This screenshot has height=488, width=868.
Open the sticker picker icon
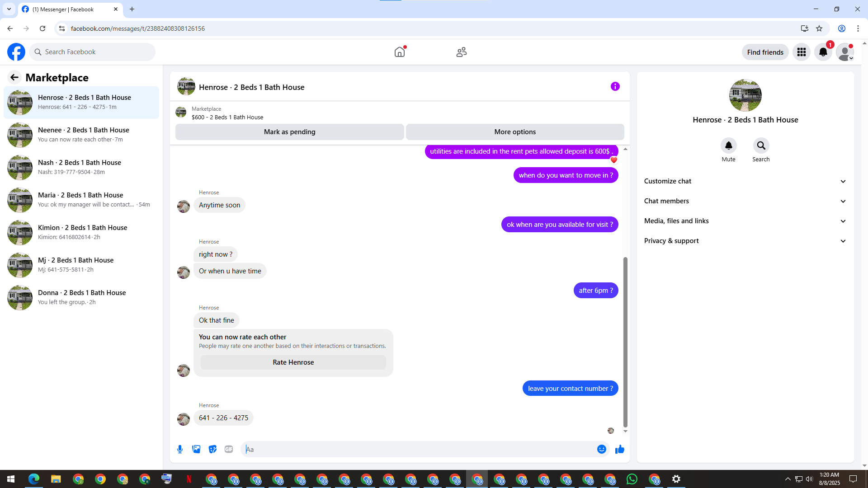pos(212,449)
